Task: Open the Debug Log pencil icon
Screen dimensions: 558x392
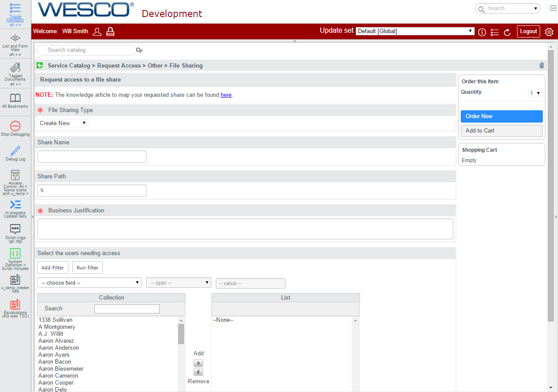Action: click(x=15, y=151)
